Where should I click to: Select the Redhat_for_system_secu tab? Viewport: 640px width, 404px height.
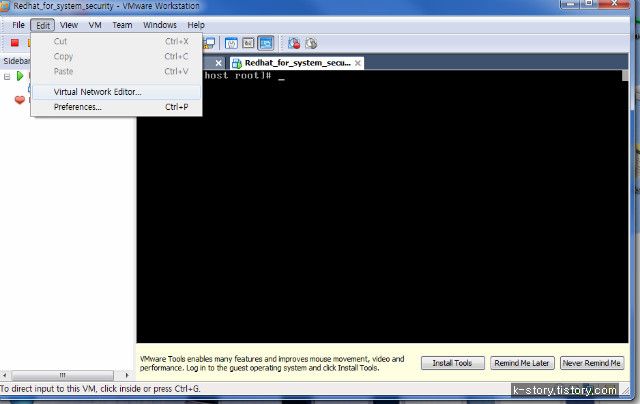pyautogui.click(x=297, y=63)
